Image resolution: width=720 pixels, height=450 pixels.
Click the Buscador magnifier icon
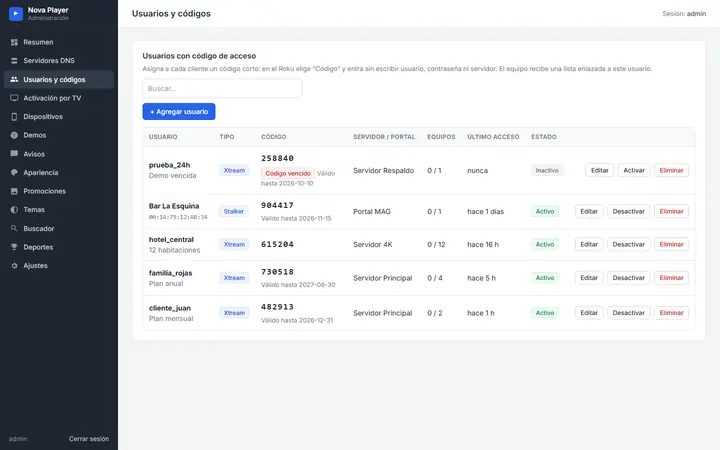(x=14, y=228)
